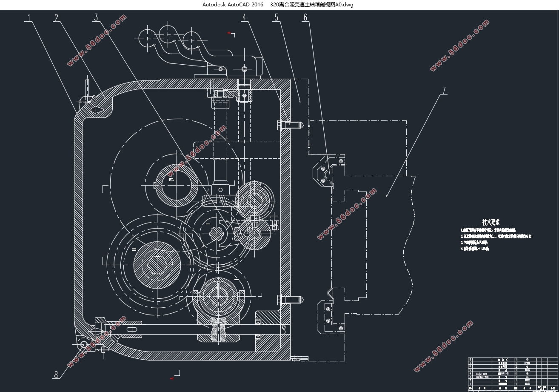
Task: Click item number 1 cell in parts list table
Action: pyautogui.click(x=471, y=384)
